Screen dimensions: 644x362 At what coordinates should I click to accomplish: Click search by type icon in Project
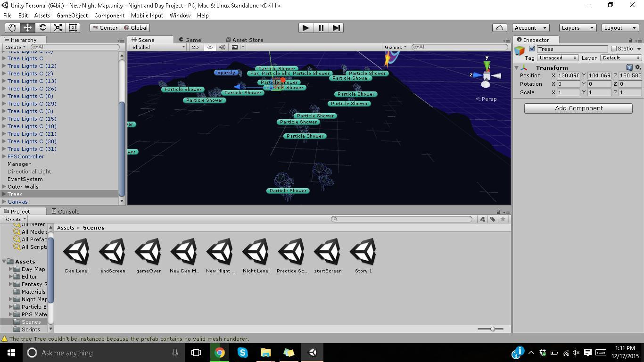482,219
